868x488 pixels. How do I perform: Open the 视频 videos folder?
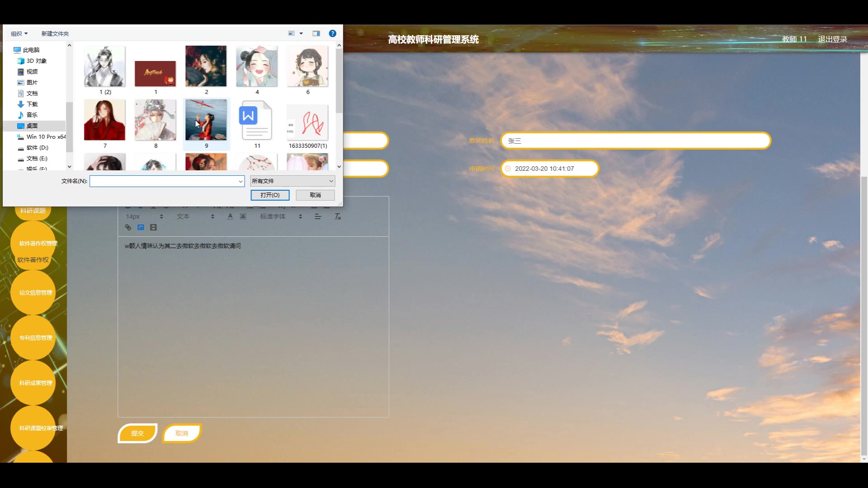click(x=28, y=71)
